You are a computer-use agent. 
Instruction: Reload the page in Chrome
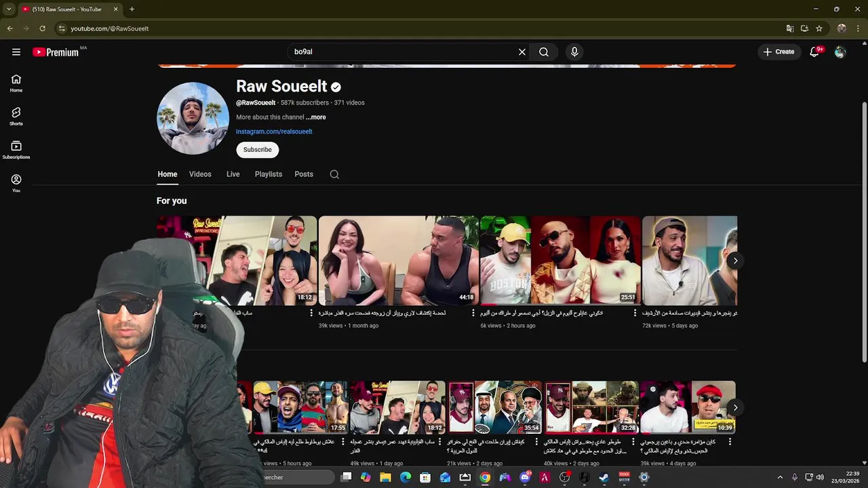pyautogui.click(x=42, y=28)
